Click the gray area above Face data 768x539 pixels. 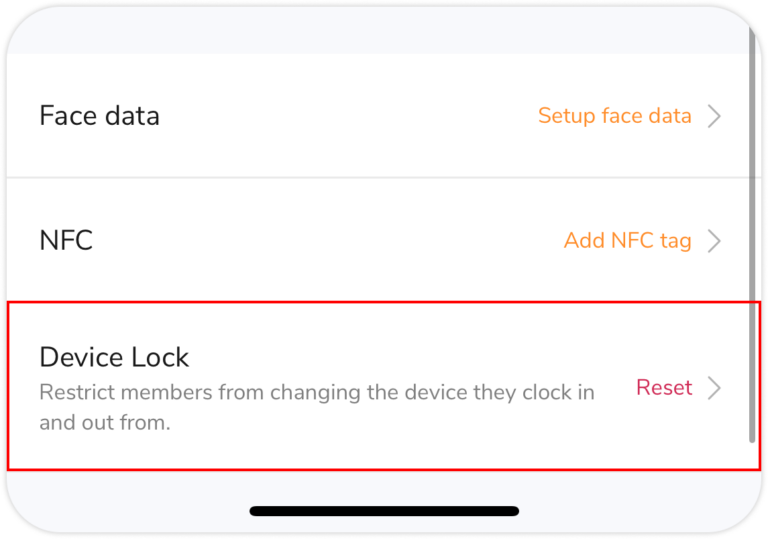click(384, 30)
